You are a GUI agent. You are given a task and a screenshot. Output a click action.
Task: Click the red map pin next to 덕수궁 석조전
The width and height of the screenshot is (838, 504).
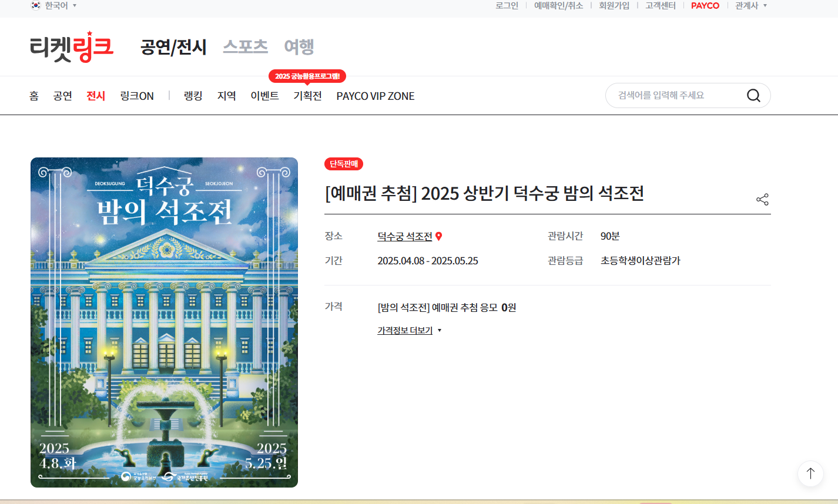click(x=438, y=236)
